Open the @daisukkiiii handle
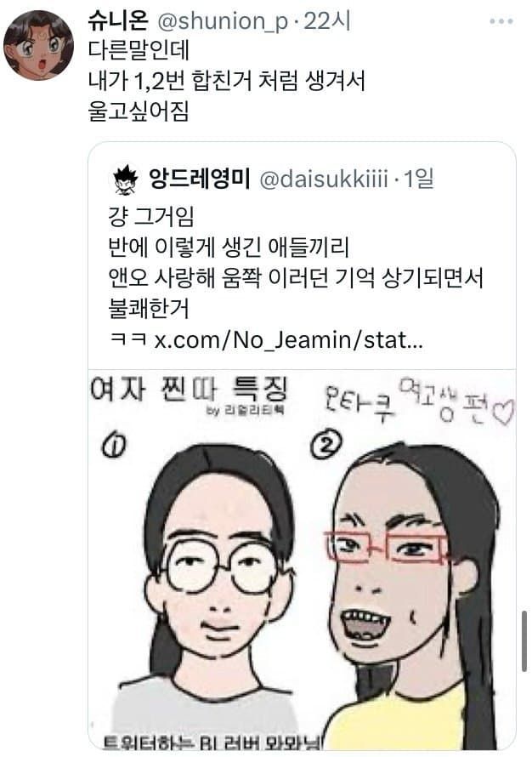This screenshot has width=532, height=757. tap(324, 179)
